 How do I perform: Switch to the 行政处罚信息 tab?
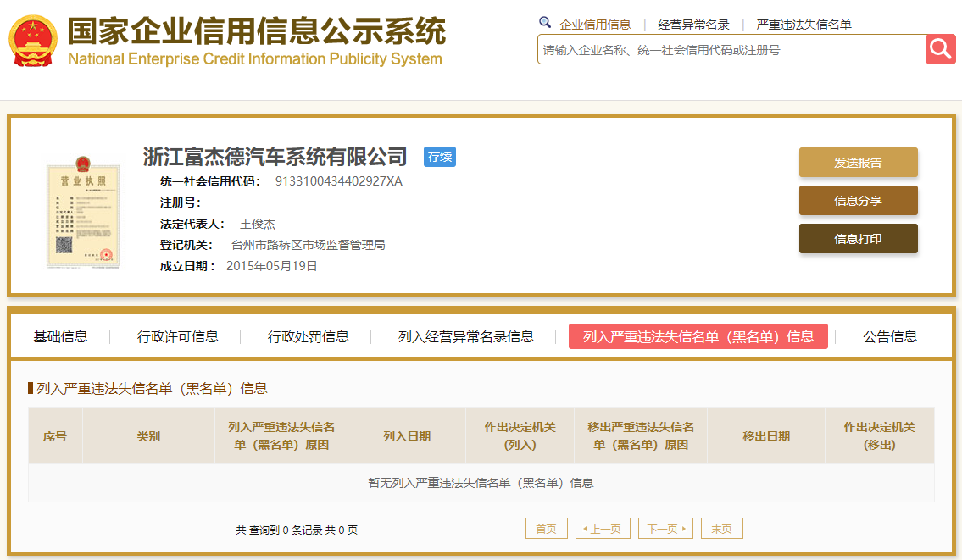[308, 336]
